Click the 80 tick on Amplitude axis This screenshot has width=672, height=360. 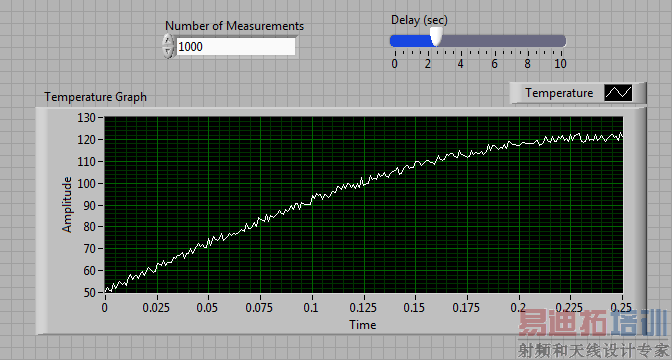click(89, 227)
